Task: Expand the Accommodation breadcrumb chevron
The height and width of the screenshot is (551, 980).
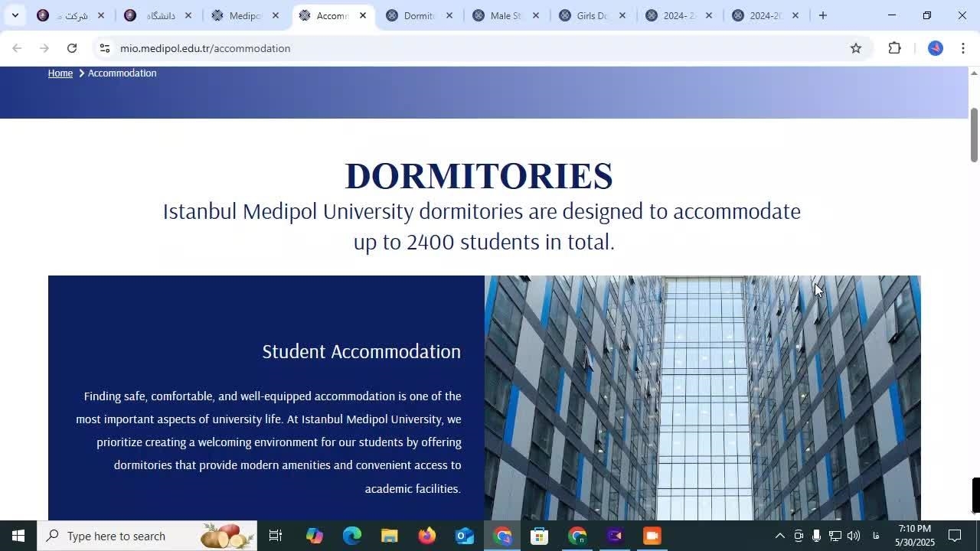Action: tap(81, 73)
